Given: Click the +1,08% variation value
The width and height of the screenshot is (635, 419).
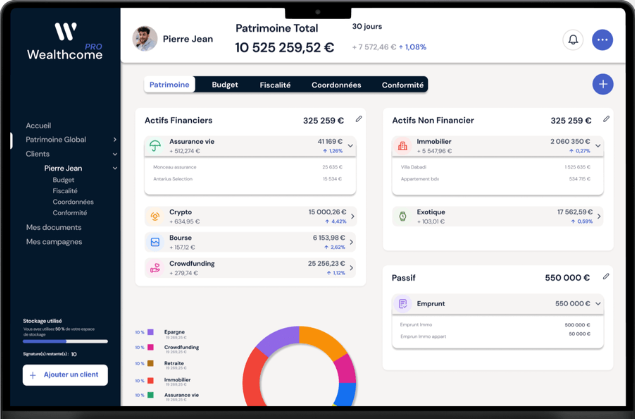Looking at the screenshot, I should coord(413,47).
